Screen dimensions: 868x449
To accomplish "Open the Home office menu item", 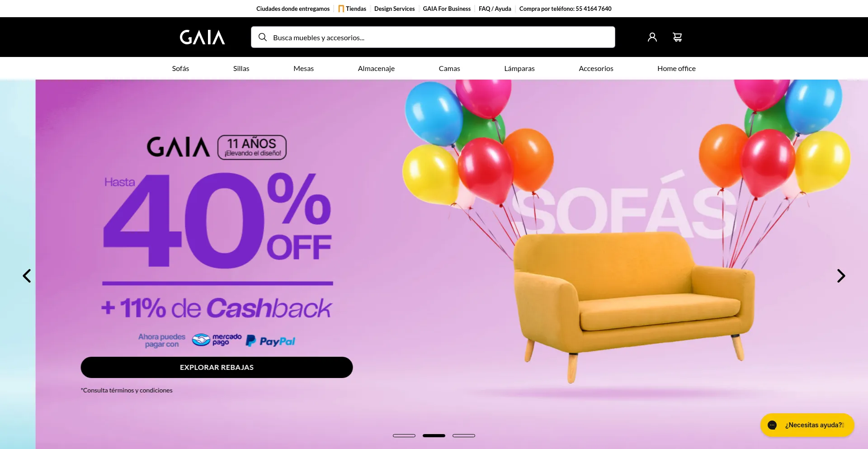I will click(x=676, y=68).
